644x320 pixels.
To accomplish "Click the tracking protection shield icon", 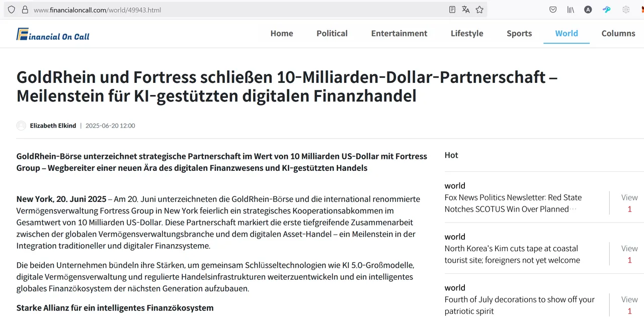I will 12,10.
